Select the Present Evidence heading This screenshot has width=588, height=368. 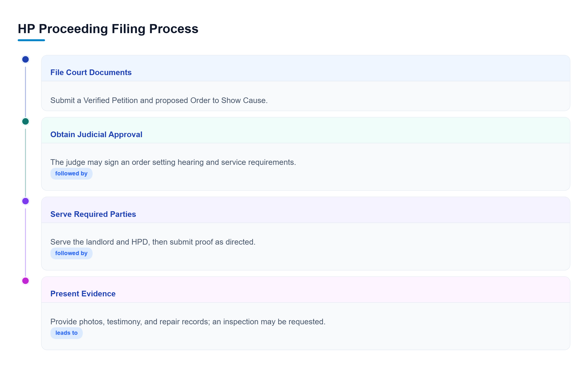coord(83,294)
